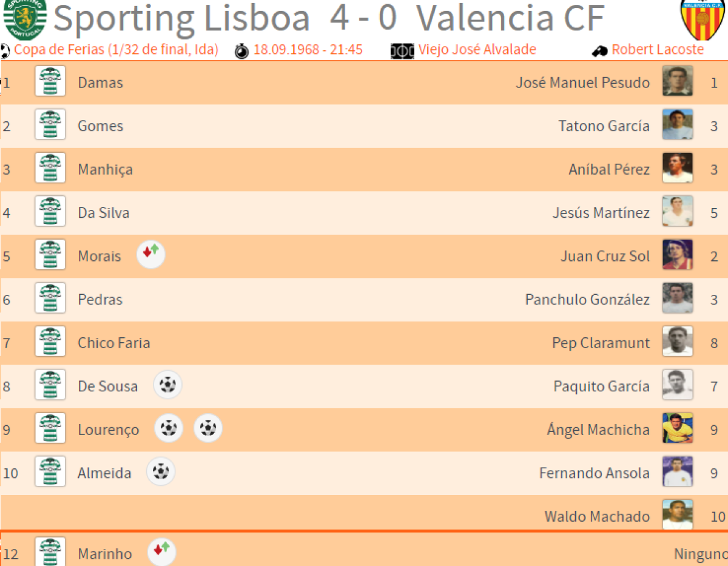The width and height of the screenshot is (728, 566).
Task: Click Juan Cruz Sol's player photo
Action: pyautogui.click(x=677, y=255)
